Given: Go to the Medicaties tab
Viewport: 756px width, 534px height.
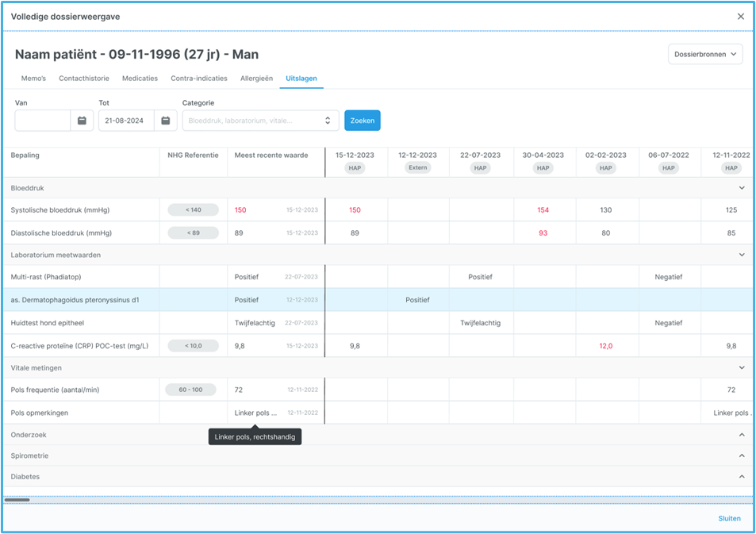Looking at the screenshot, I should click(140, 79).
